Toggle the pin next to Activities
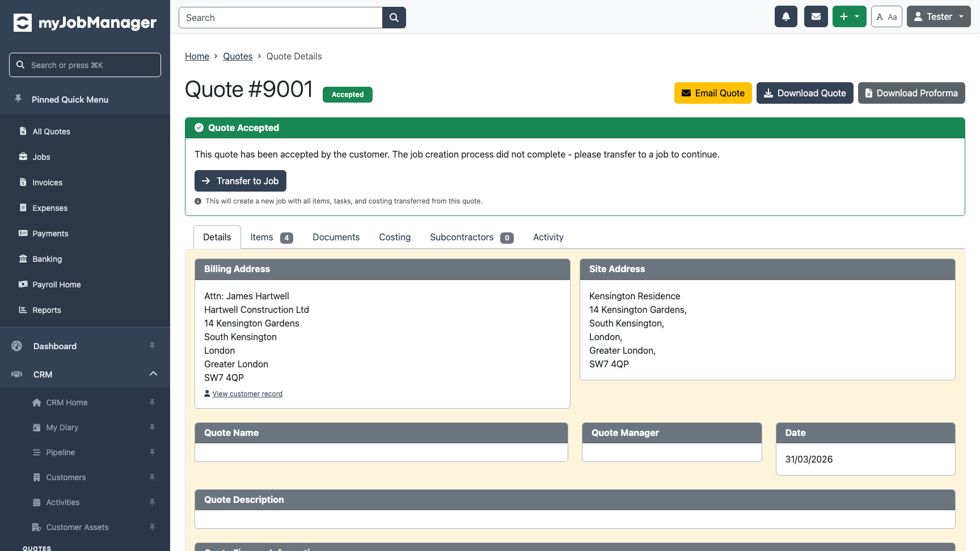Viewport: 980px width, 551px height. tap(152, 502)
